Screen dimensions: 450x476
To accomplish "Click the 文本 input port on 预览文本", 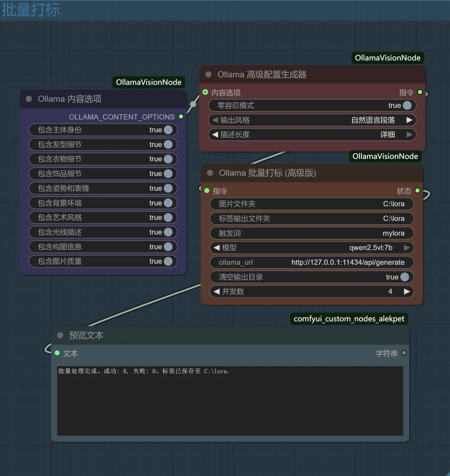I will pos(57,353).
